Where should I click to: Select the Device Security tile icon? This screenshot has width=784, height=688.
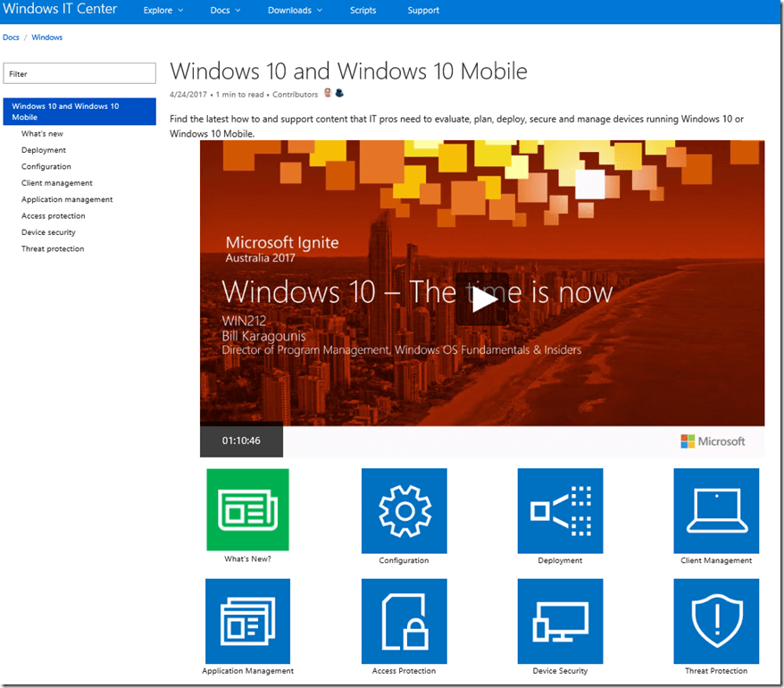click(x=560, y=620)
